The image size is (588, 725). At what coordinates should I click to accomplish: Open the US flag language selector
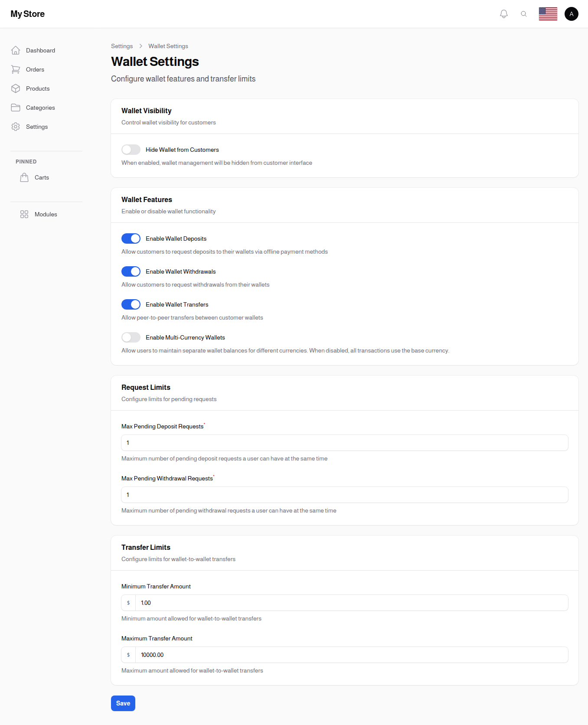(548, 14)
